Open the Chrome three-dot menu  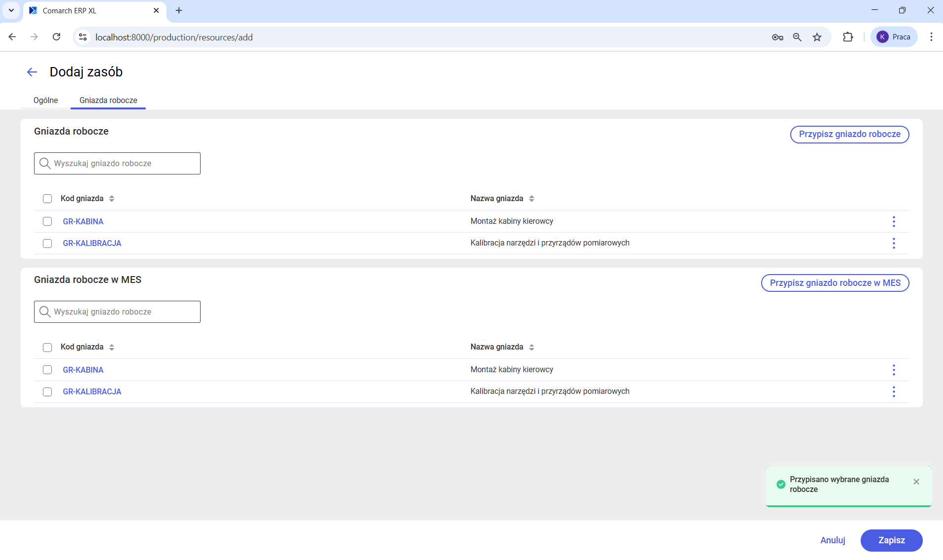pyautogui.click(x=931, y=37)
